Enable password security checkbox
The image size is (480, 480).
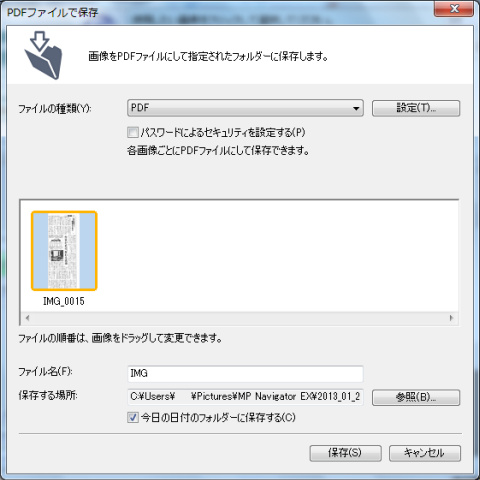coord(133,132)
